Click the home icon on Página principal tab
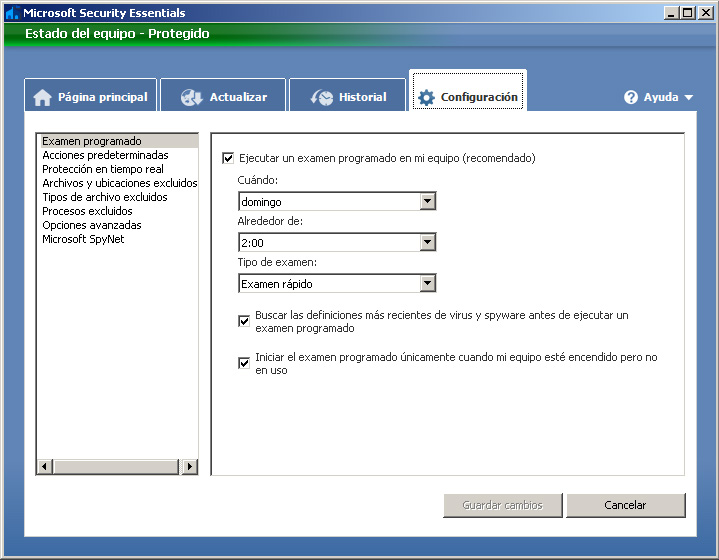This screenshot has height=560, width=719. tap(42, 97)
